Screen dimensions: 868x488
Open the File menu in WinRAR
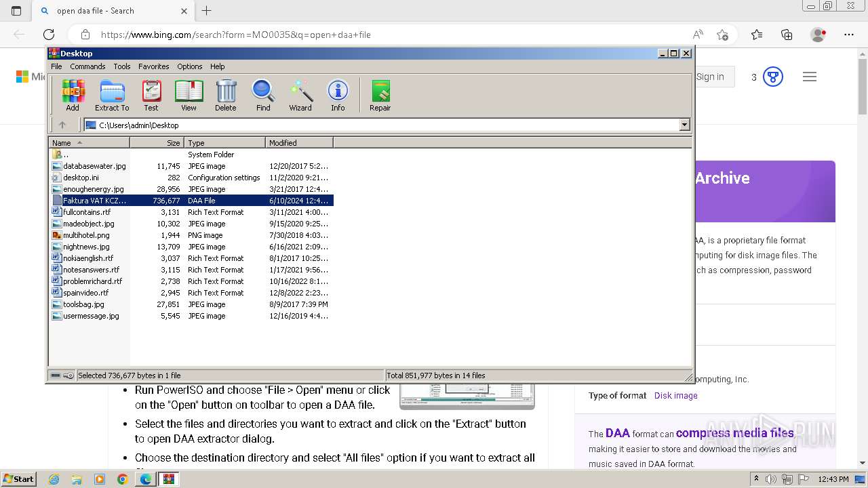coord(56,66)
